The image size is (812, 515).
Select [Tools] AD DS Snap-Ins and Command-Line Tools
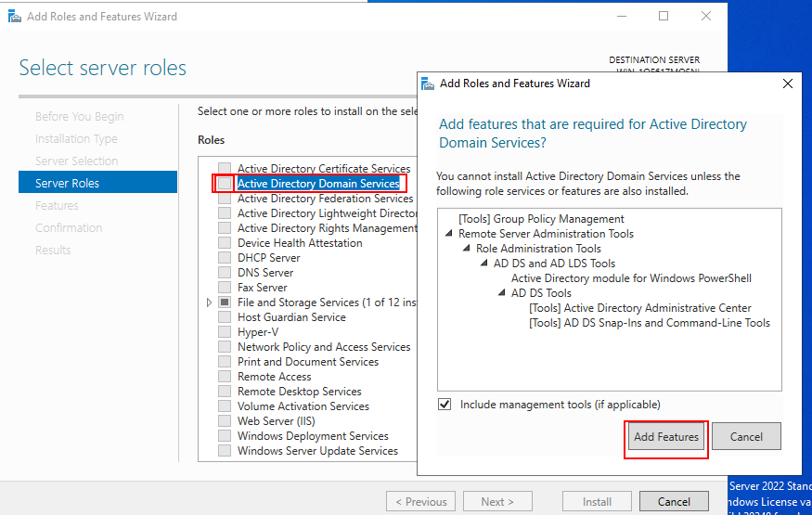coord(650,323)
